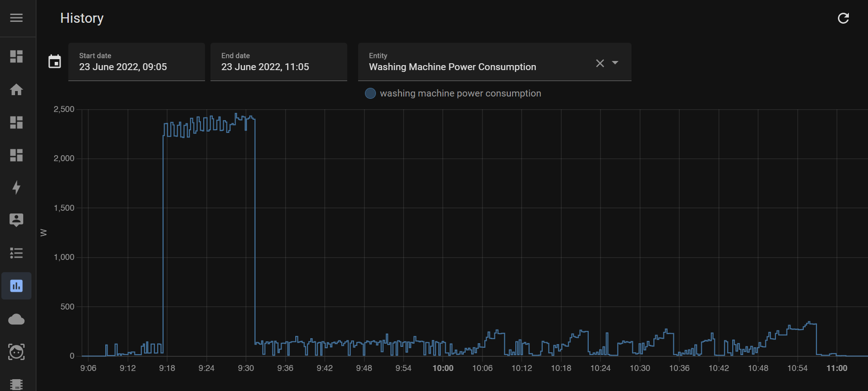Open the Home sidebar icon
Viewport: 868px width, 391px height.
[16, 89]
